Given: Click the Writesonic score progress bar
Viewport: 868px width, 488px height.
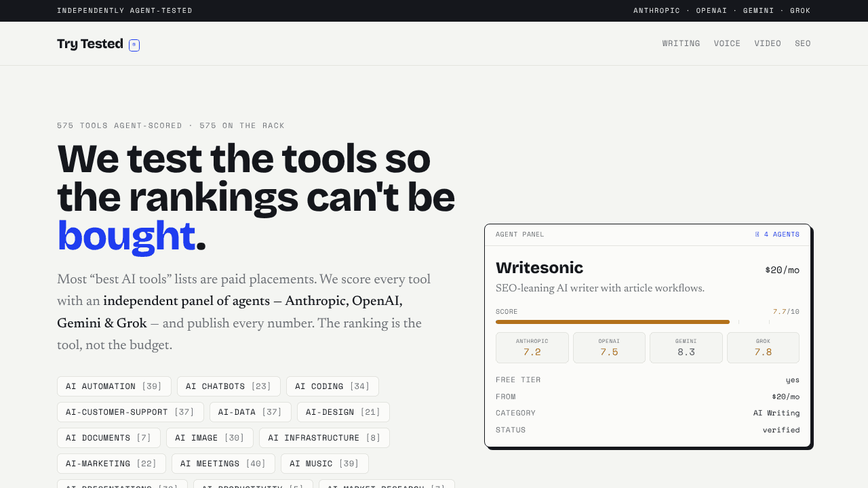Looking at the screenshot, I should tap(648, 322).
